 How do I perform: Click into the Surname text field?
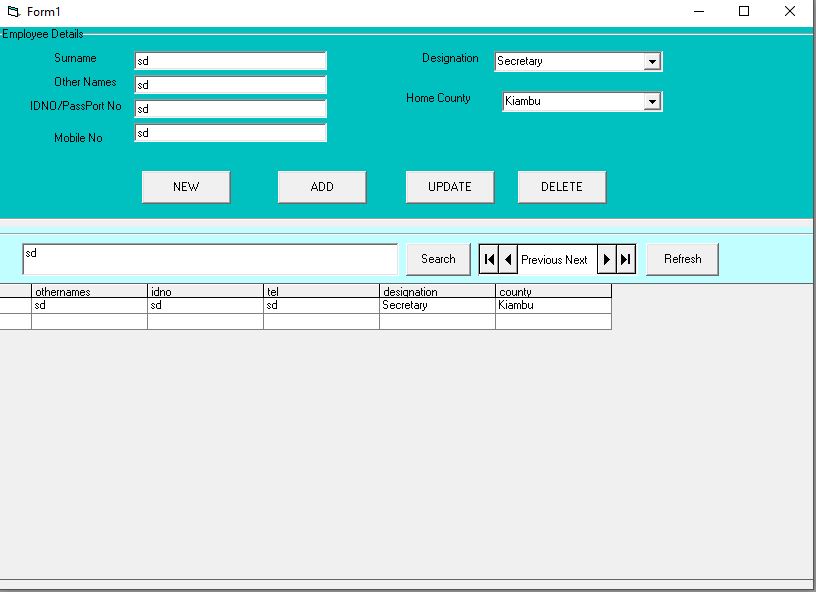230,60
